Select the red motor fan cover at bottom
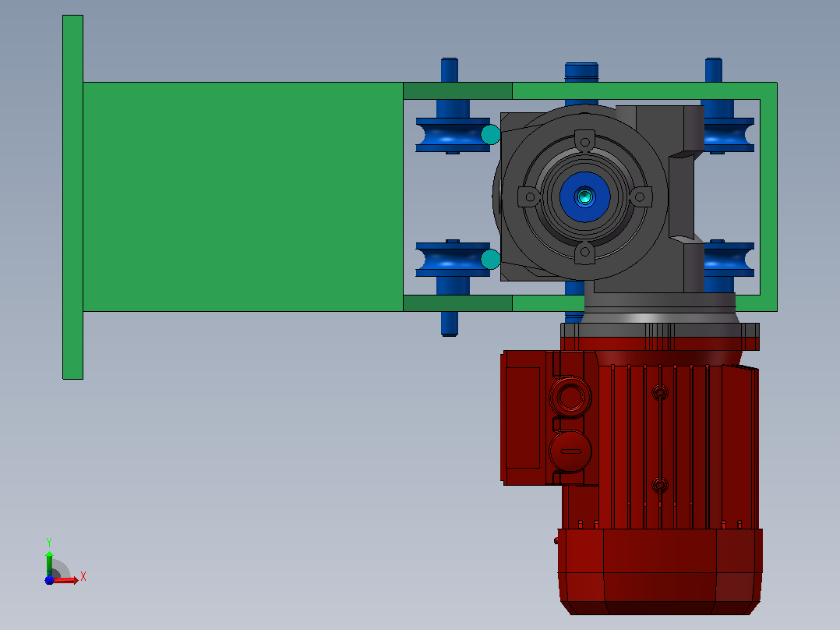Screen dimensions: 840x630 [660, 572]
